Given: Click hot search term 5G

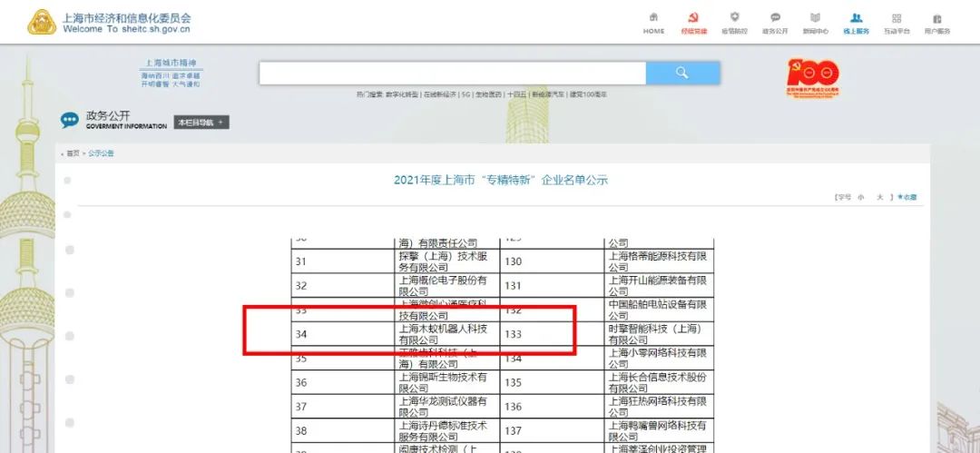Looking at the screenshot, I should (466, 94).
